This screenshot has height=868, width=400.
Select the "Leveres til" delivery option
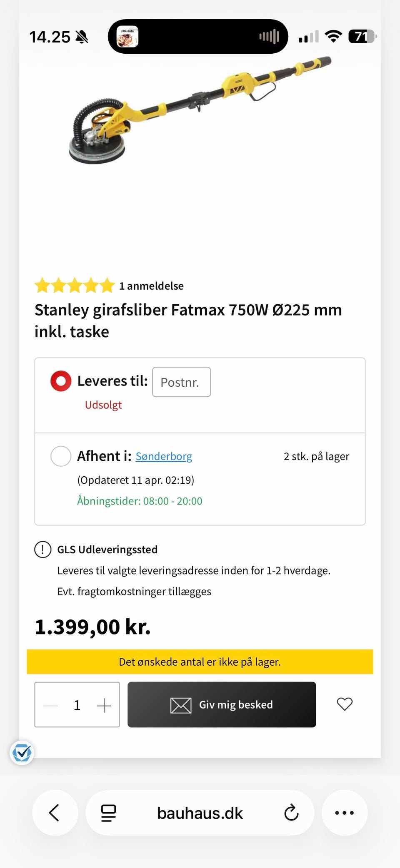click(x=61, y=381)
